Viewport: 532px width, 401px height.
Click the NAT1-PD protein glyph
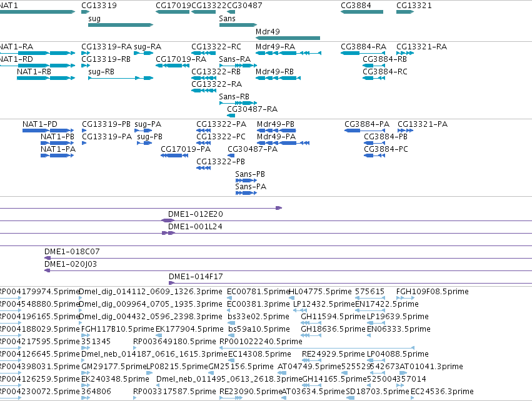48,131
